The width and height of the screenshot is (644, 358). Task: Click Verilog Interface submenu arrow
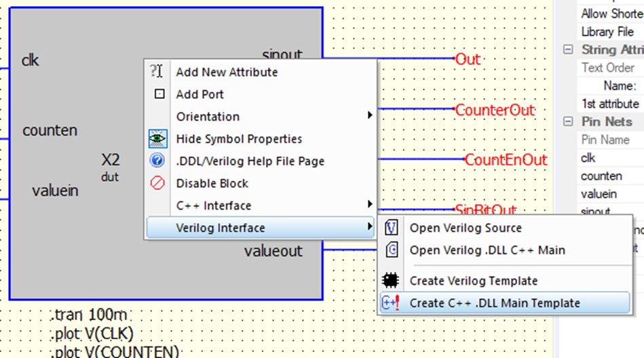370,226
